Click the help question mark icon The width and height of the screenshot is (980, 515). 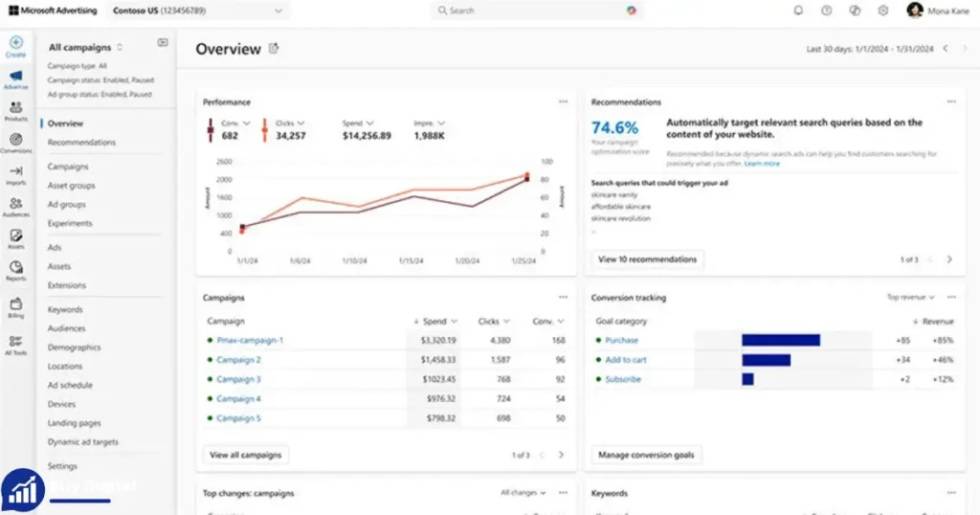(x=826, y=11)
